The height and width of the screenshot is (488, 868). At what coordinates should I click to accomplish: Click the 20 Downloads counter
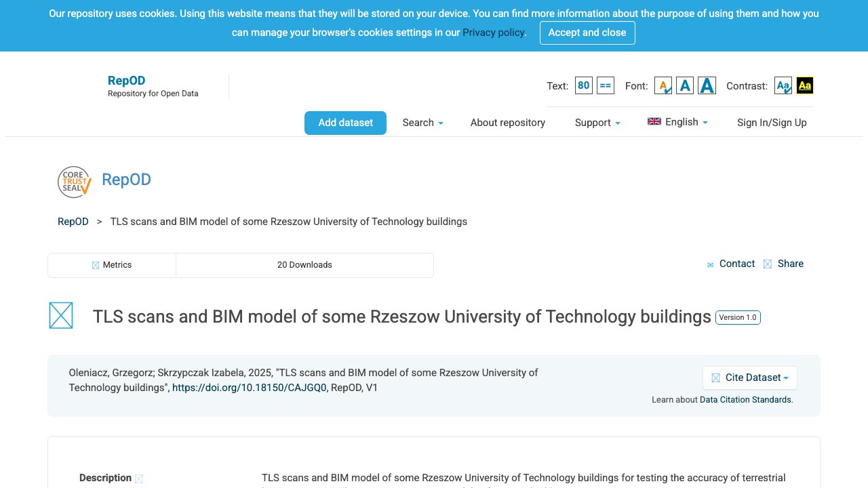pyautogui.click(x=304, y=265)
